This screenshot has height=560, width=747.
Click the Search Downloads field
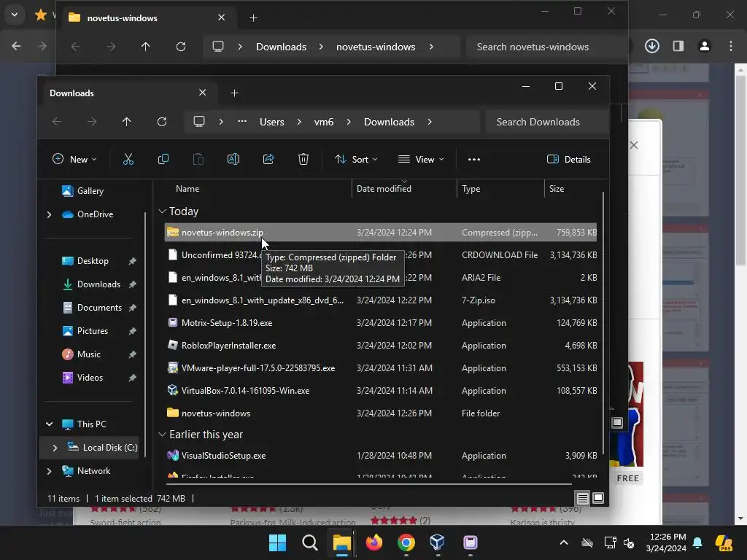(x=547, y=122)
